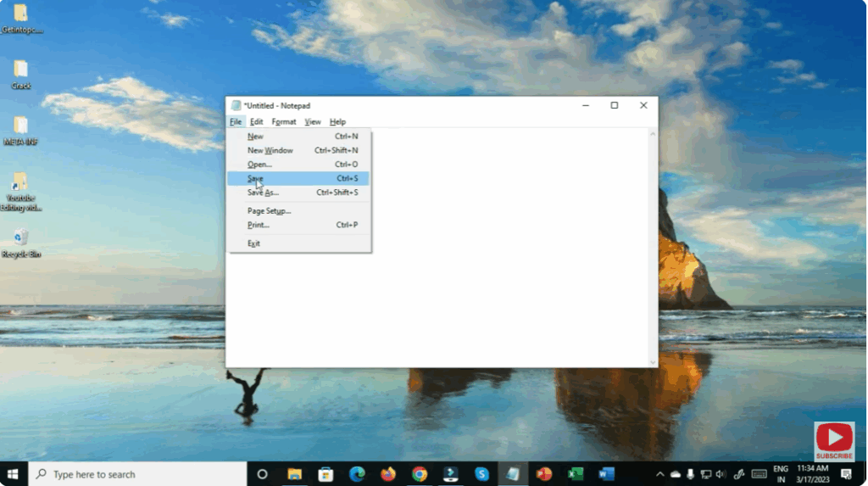Open File Explorer from taskbar

294,474
